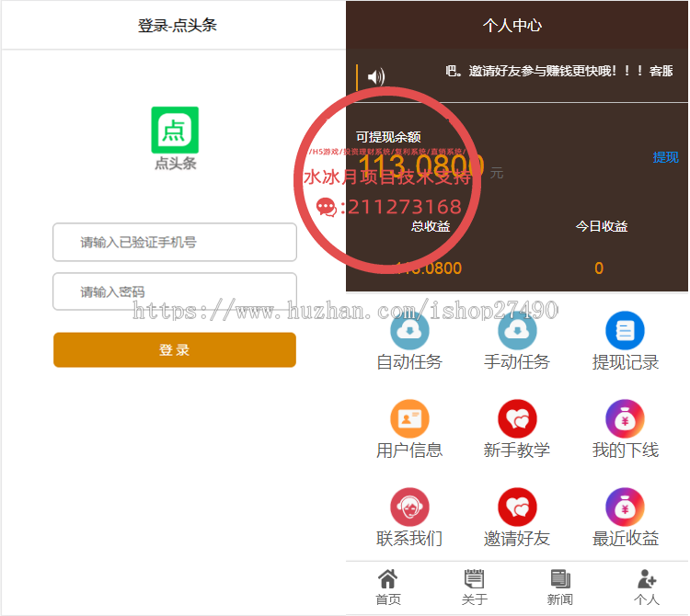Click the 提现 withdraw link
The width and height of the screenshot is (690, 616).
click(x=665, y=157)
